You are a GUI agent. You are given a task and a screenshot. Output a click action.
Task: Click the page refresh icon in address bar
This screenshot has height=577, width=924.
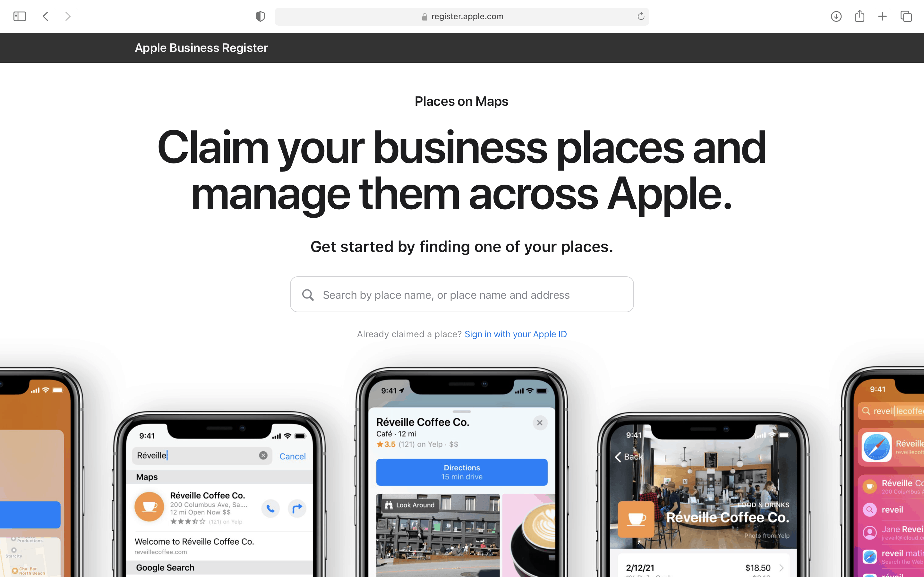point(640,16)
